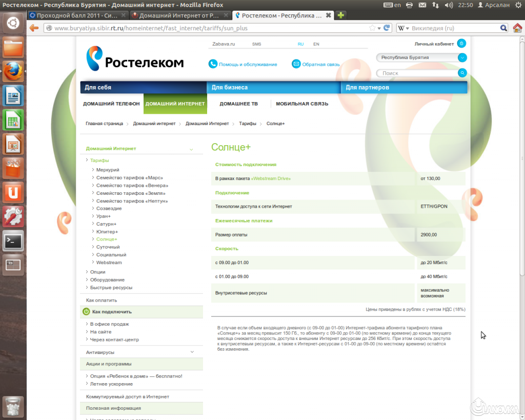Bookmark page with star icon
525x420 pixels.
point(372,28)
